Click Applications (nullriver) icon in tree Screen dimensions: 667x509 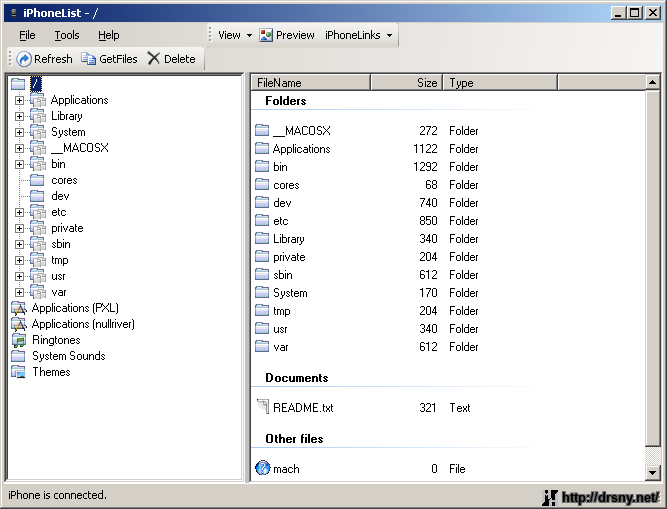coord(18,324)
